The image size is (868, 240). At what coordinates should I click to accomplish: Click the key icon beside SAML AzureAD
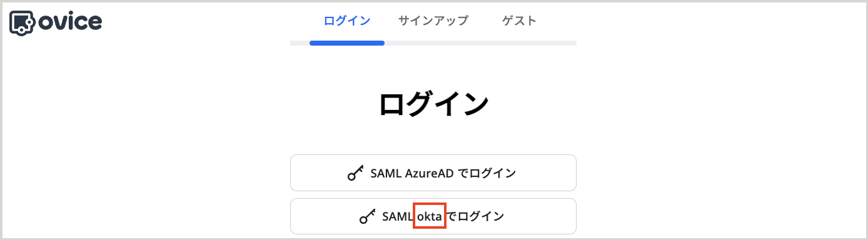(356, 174)
